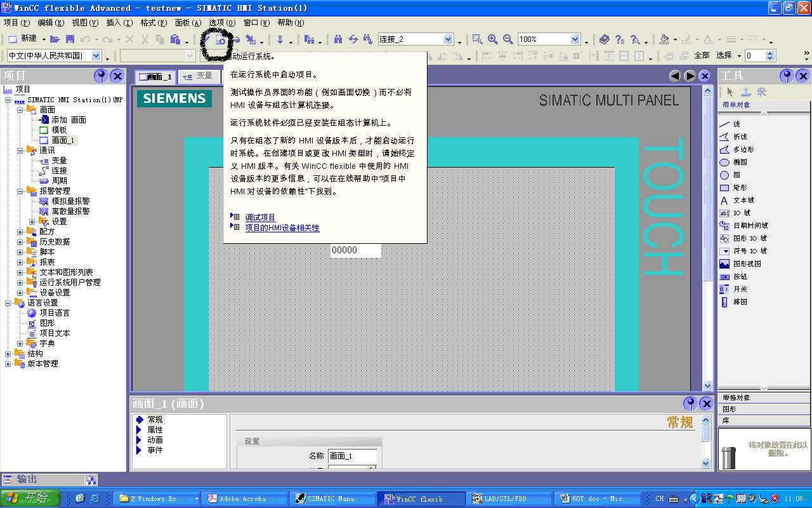The height and width of the screenshot is (508, 812).
Task: Click the zoom in magnifier icon
Action: click(492, 39)
